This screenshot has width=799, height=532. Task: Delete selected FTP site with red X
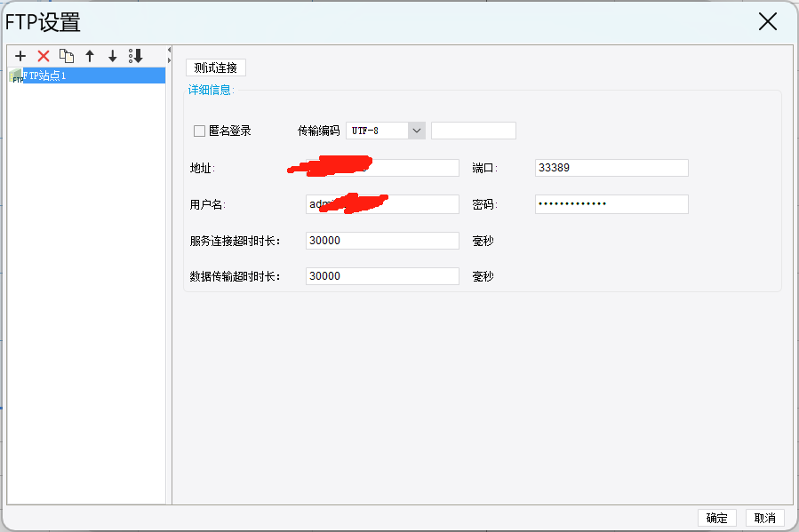click(44, 56)
